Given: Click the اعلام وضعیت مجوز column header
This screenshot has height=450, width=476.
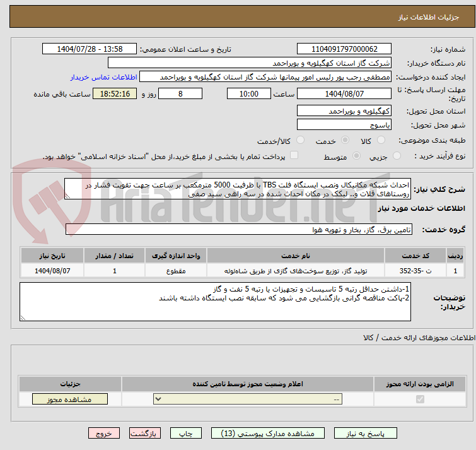Looking at the screenshot, I should coord(248,384).
